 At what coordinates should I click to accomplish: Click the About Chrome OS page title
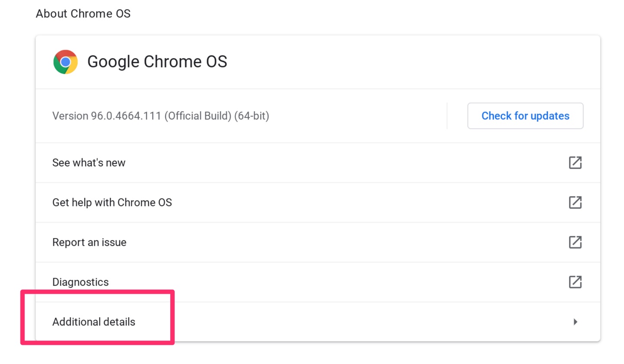pyautogui.click(x=83, y=14)
